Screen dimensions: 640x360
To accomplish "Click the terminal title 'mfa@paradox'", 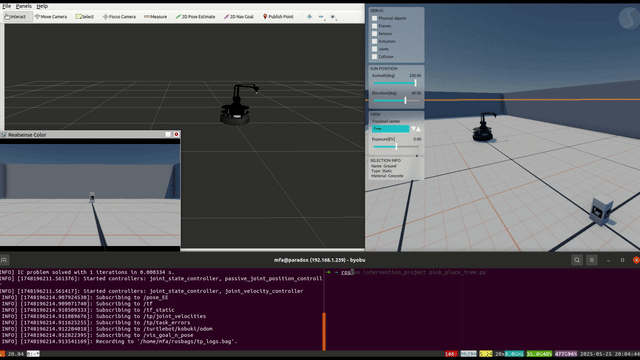I will point(319,260).
